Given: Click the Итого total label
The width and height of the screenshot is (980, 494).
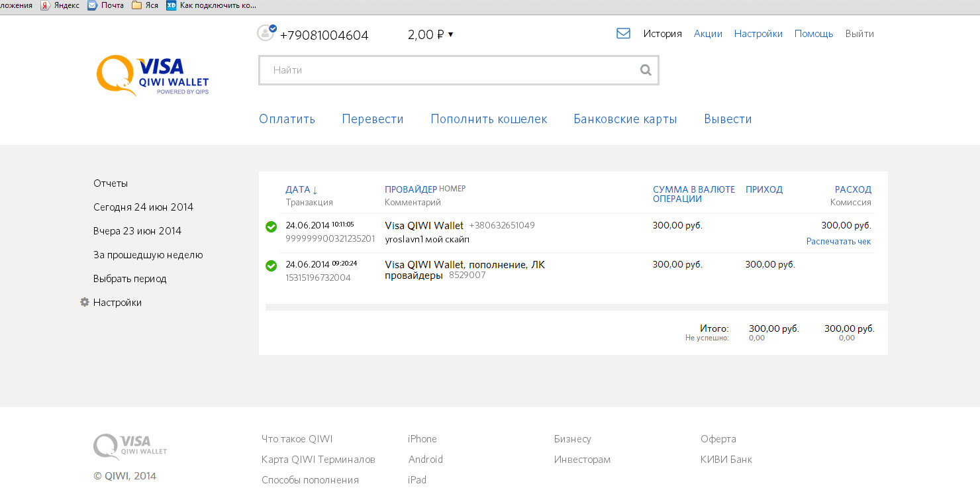Looking at the screenshot, I should click(x=714, y=328).
